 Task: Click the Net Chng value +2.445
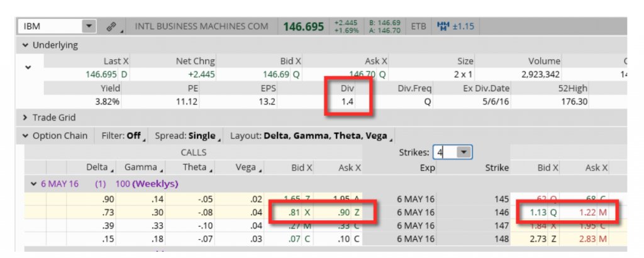(201, 75)
